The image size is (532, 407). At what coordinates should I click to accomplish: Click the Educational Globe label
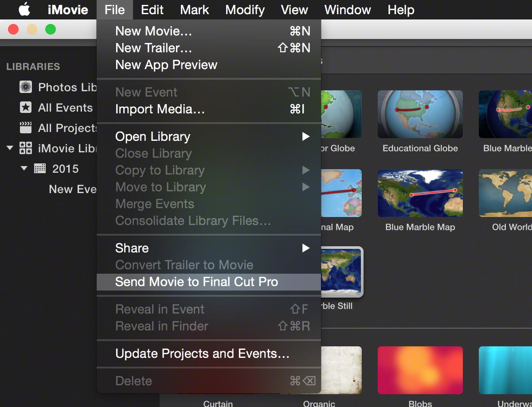420,148
